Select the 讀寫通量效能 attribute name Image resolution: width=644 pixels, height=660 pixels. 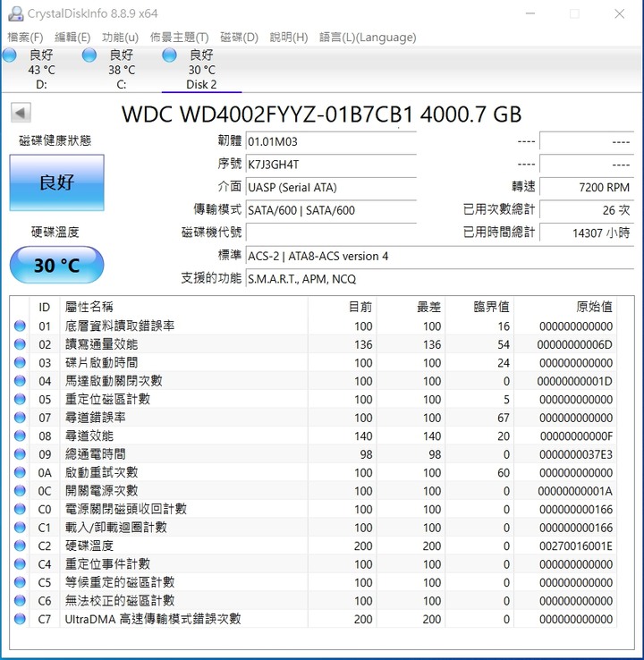tap(101, 344)
